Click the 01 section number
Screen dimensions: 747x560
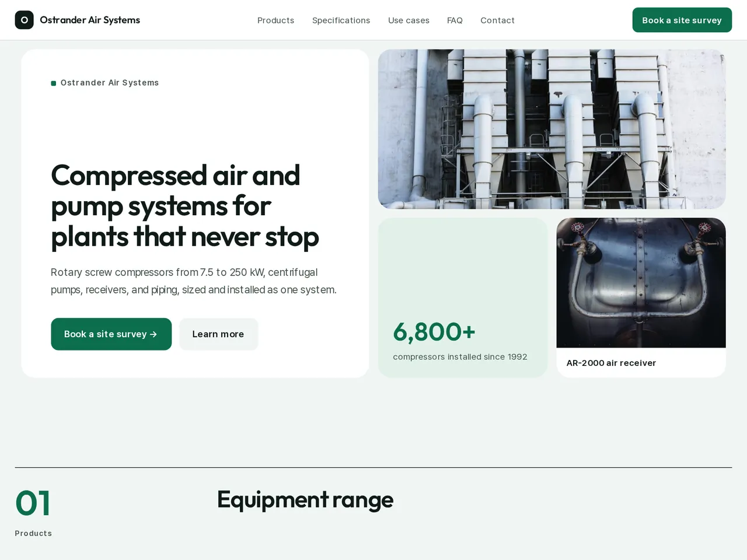pos(33,503)
